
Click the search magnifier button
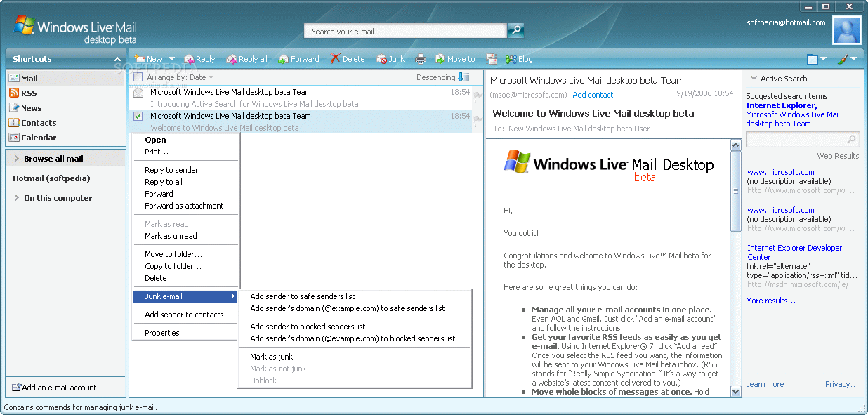515,30
